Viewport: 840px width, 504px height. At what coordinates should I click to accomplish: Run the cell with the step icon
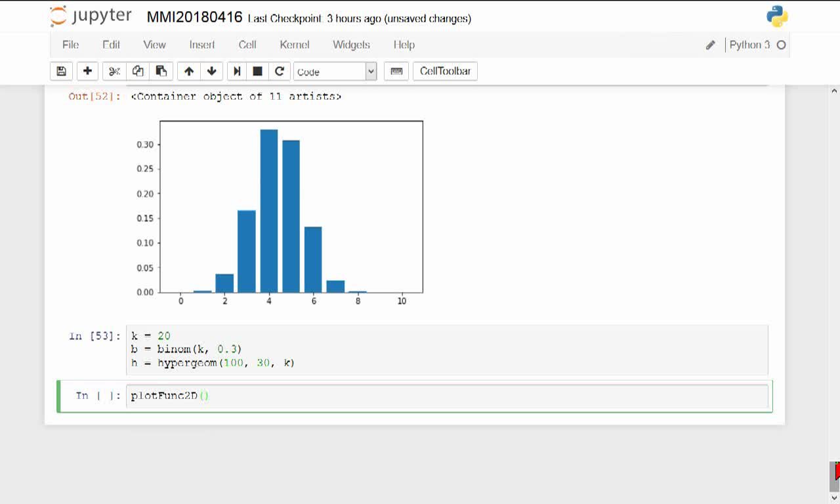237,72
